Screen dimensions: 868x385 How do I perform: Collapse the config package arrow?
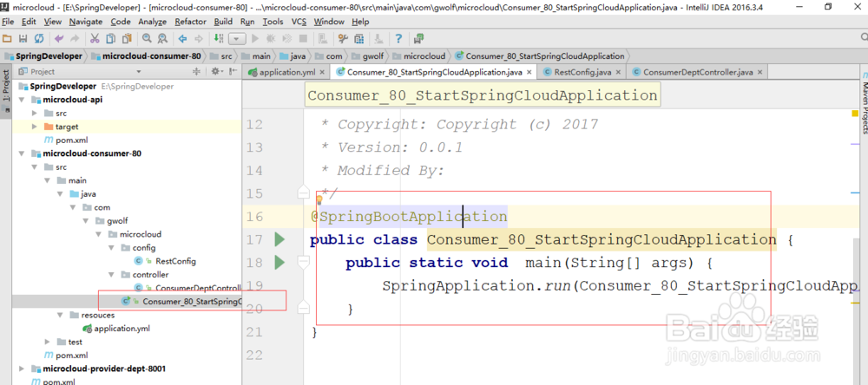point(111,248)
